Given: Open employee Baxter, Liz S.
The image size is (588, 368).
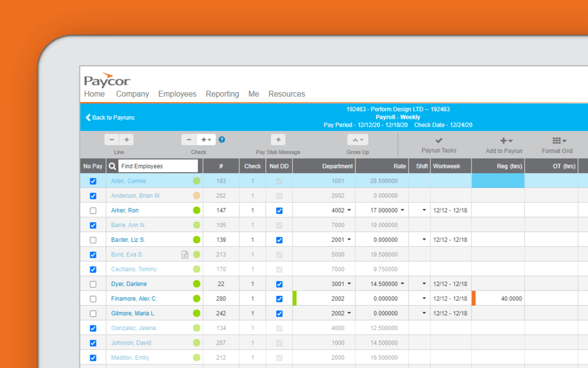Looking at the screenshot, I should click(x=128, y=240).
